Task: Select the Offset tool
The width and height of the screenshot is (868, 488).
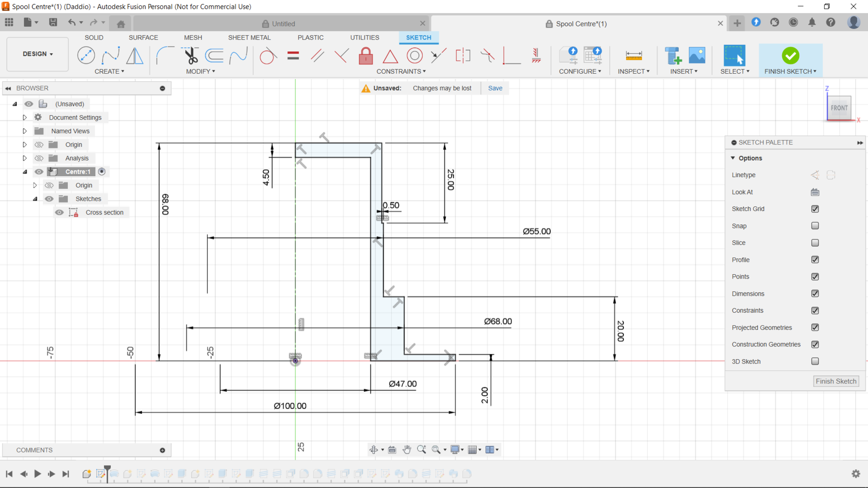Action: tap(214, 55)
